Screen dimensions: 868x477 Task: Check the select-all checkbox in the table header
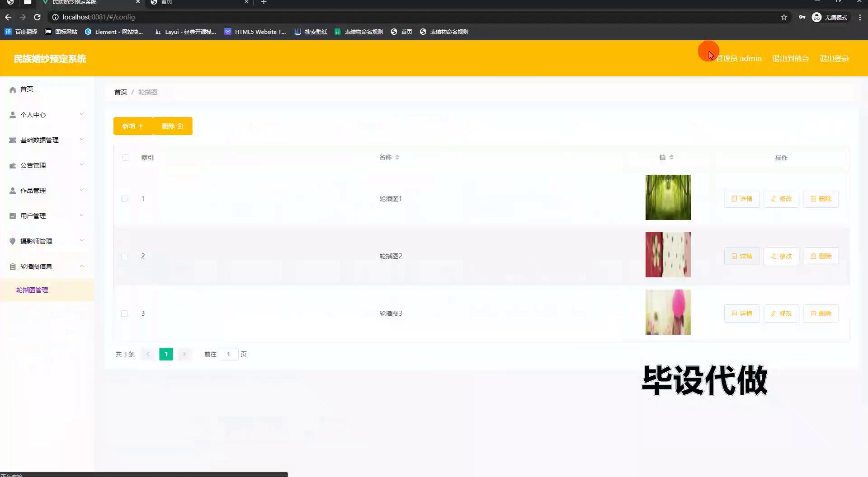tap(125, 158)
